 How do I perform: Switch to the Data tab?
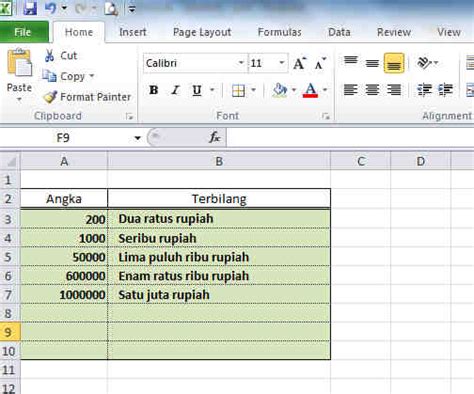point(339,32)
